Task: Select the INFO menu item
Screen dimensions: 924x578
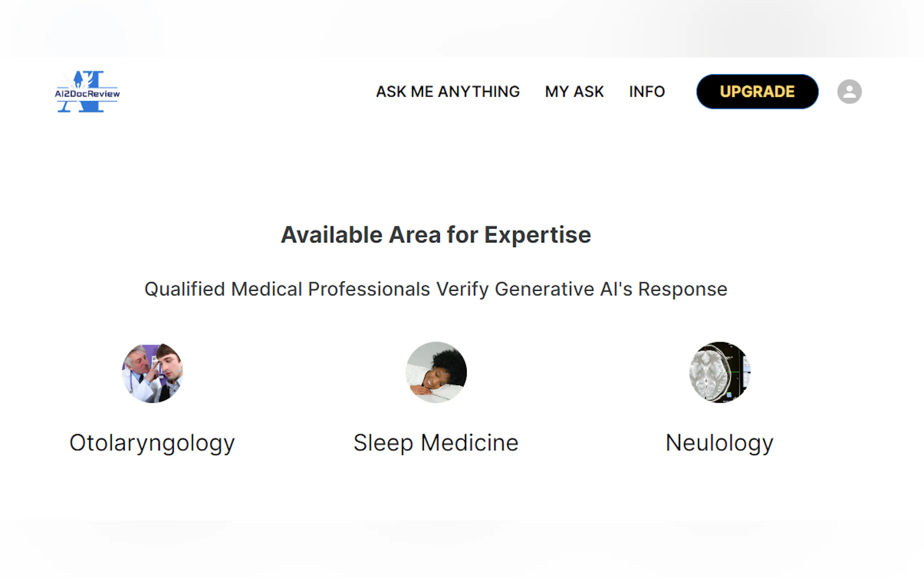Action: [647, 92]
